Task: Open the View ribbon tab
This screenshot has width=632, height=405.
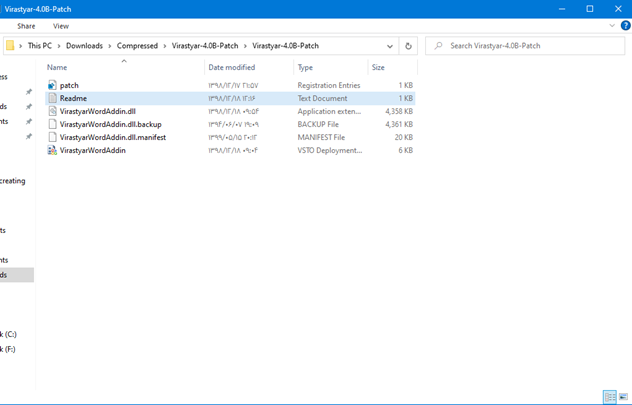Action: pyautogui.click(x=61, y=26)
